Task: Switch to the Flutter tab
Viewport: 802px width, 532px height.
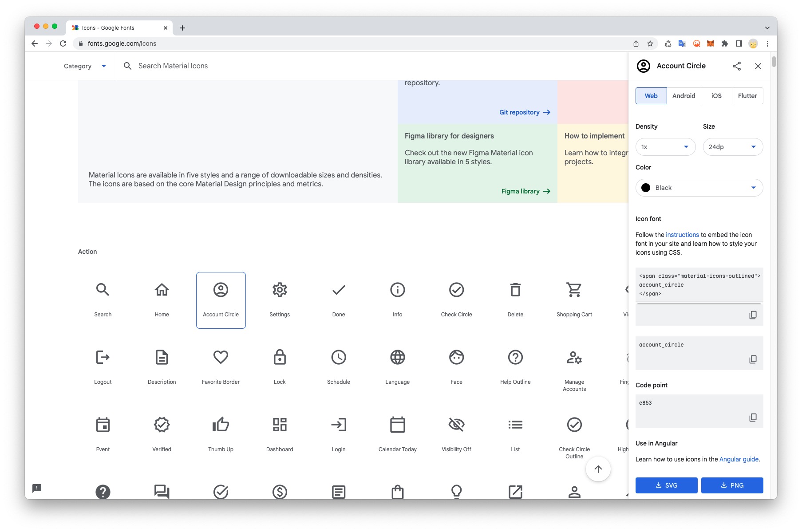Action: [x=747, y=96]
